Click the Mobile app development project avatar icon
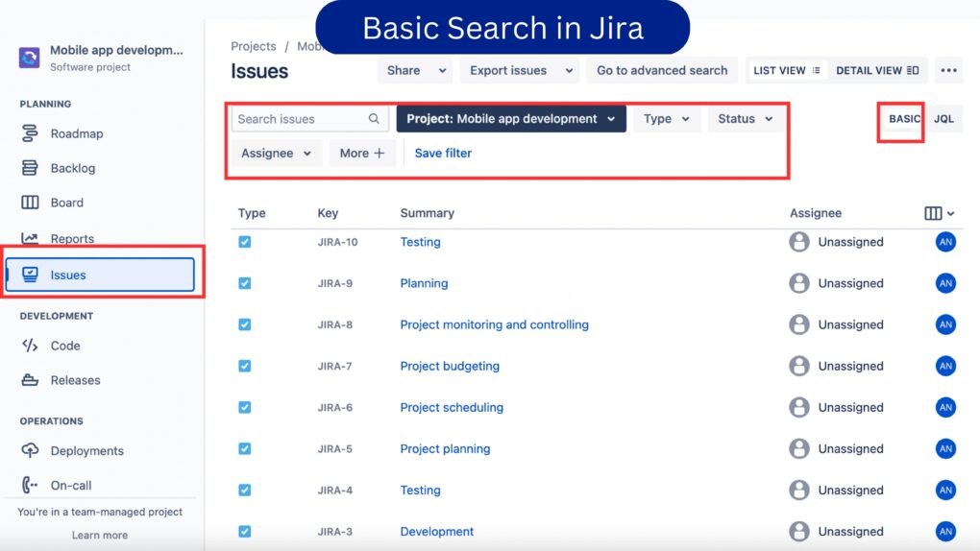980x551 pixels. click(x=30, y=58)
